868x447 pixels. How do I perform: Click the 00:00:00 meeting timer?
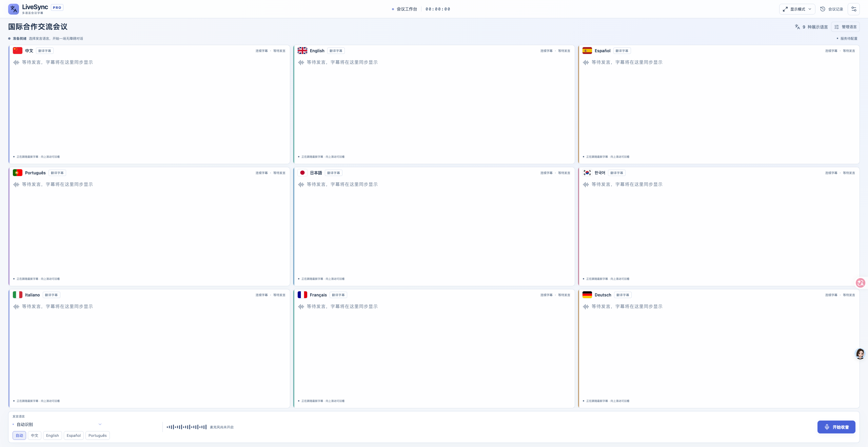tap(438, 9)
